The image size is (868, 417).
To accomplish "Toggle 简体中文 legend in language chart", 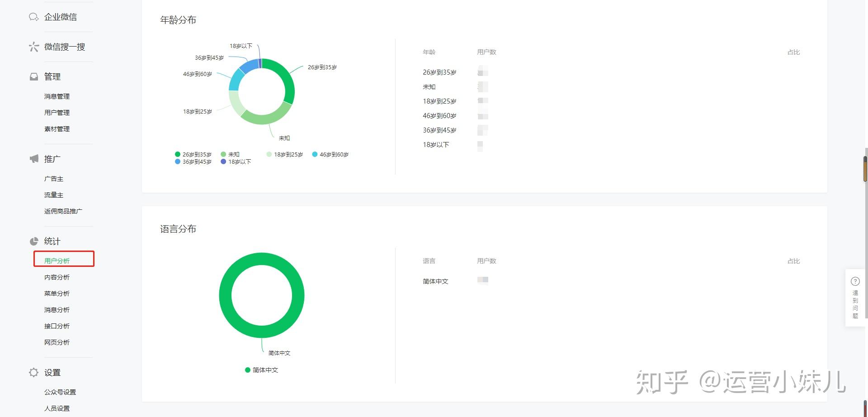I will (x=262, y=370).
